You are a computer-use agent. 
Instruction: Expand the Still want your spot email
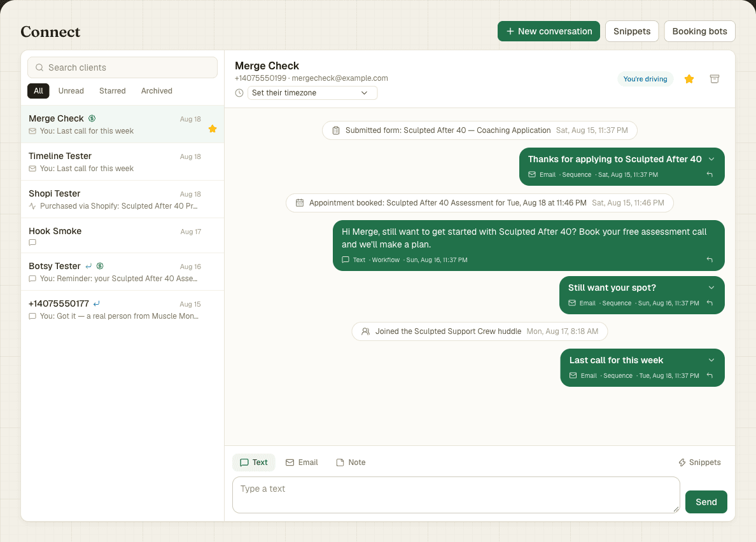click(711, 288)
